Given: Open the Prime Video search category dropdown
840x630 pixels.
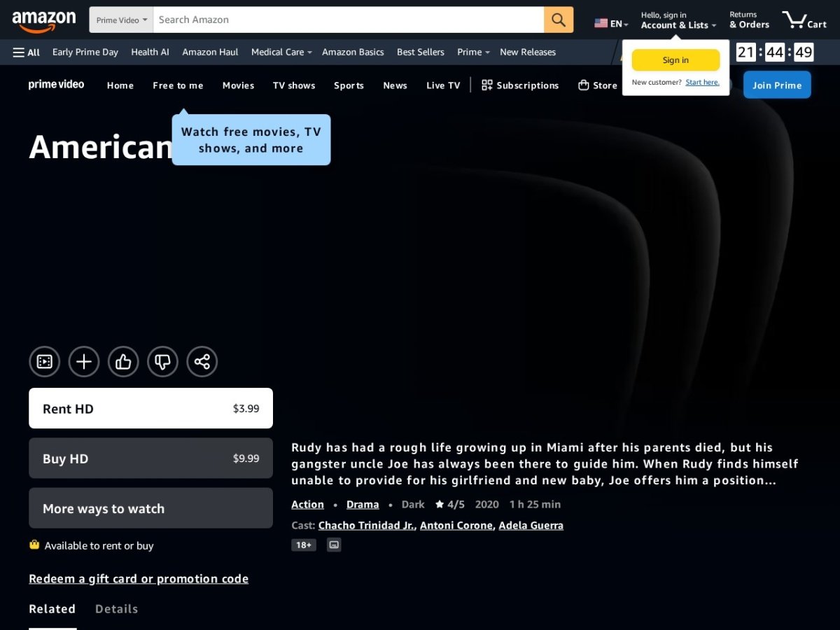Looking at the screenshot, I should tap(121, 20).
